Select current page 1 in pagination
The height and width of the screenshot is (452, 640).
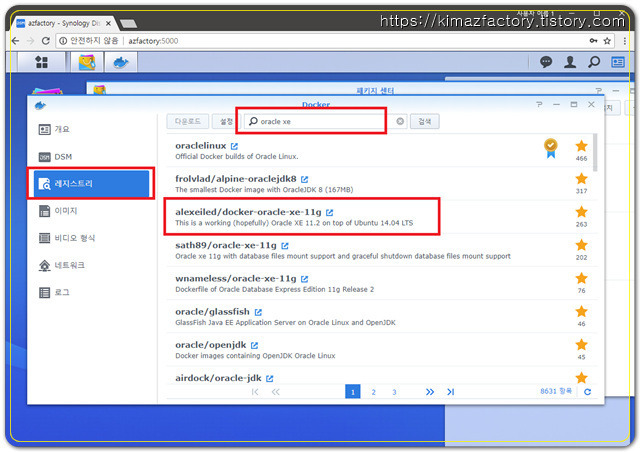click(x=353, y=392)
